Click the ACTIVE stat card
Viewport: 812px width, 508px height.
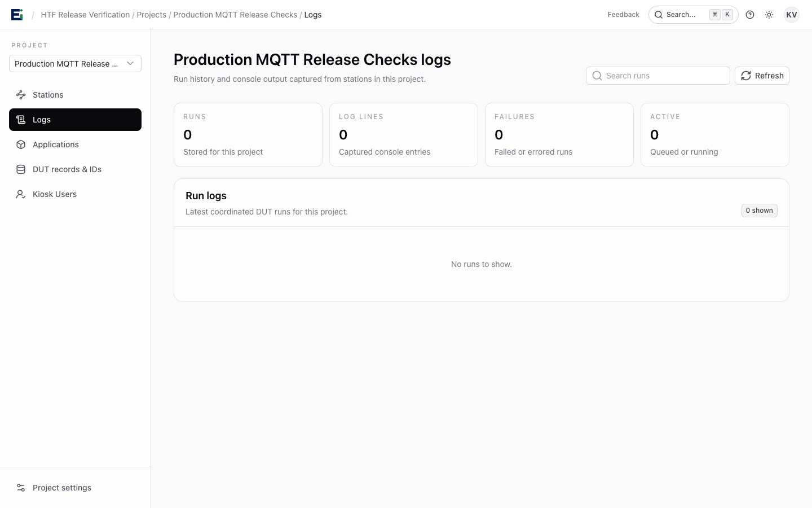click(715, 135)
